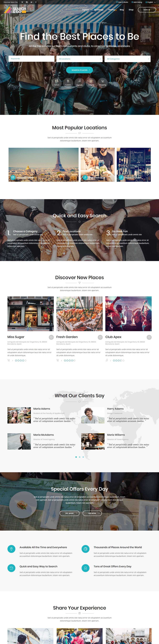Viewport: 159px width, 644px height.
Task: Select the Culture category icon
Action: pyautogui.click(x=57, y=82)
